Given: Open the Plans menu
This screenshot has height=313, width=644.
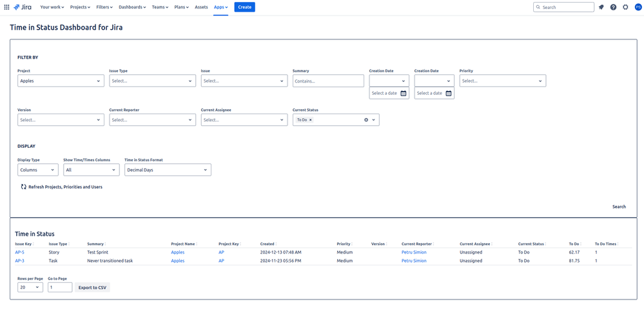Looking at the screenshot, I should [x=182, y=7].
